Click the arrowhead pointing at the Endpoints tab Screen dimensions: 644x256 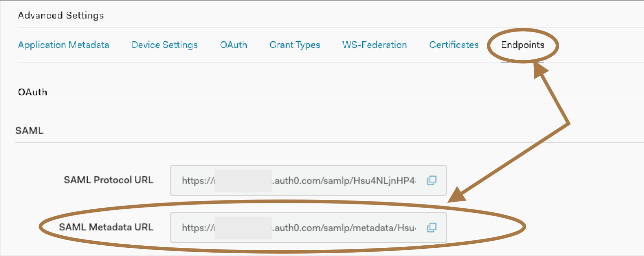coord(540,70)
